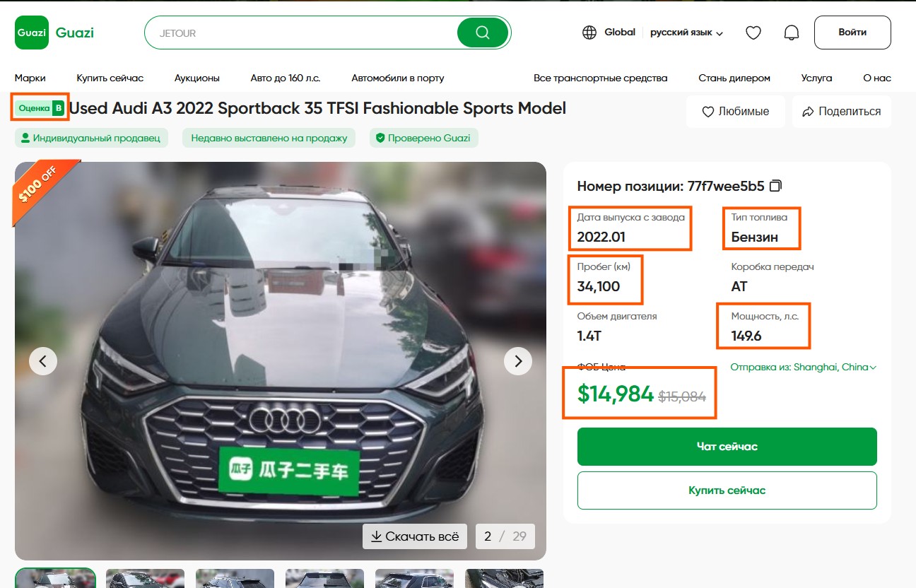Click the Войти login button
This screenshot has width=916, height=588.
coord(852,33)
